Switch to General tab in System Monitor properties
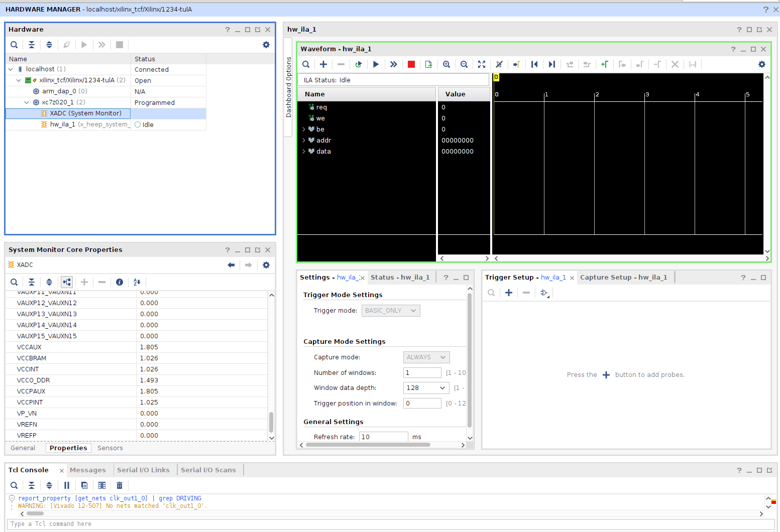The height and width of the screenshot is (532, 780). click(23, 448)
